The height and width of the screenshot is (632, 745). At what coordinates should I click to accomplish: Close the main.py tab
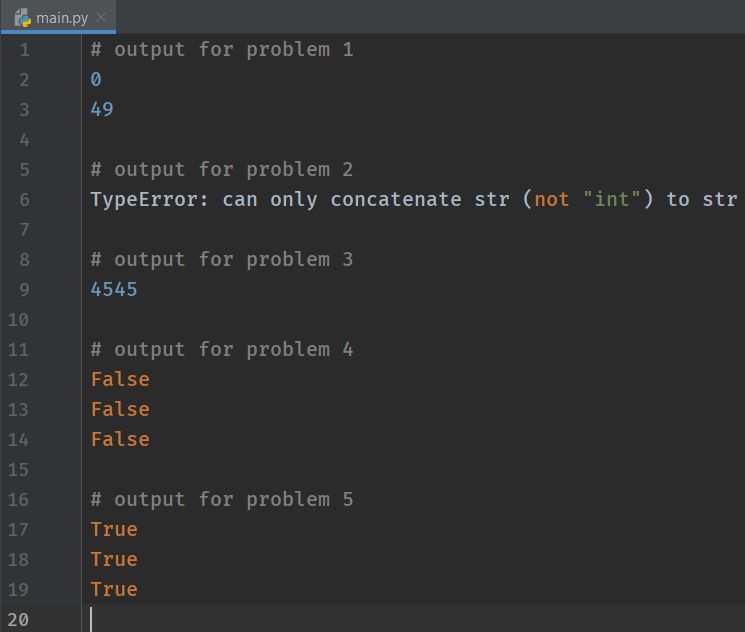pyautogui.click(x=101, y=17)
